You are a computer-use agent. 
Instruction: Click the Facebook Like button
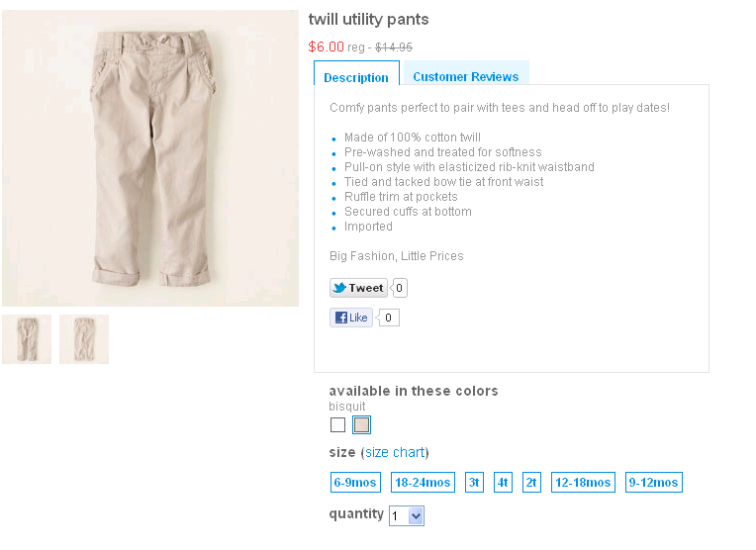tap(351, 318)
